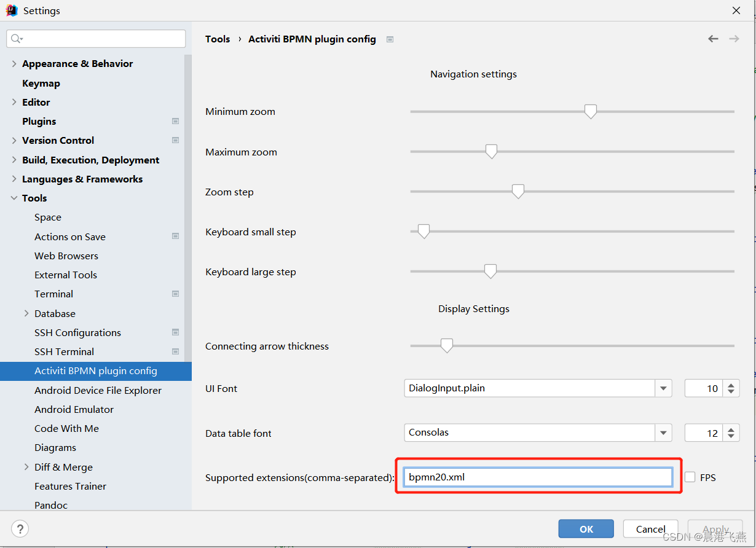Open Android Device File Explorer settings
This screenshot has width=756, height=548.
coord(98,390)
